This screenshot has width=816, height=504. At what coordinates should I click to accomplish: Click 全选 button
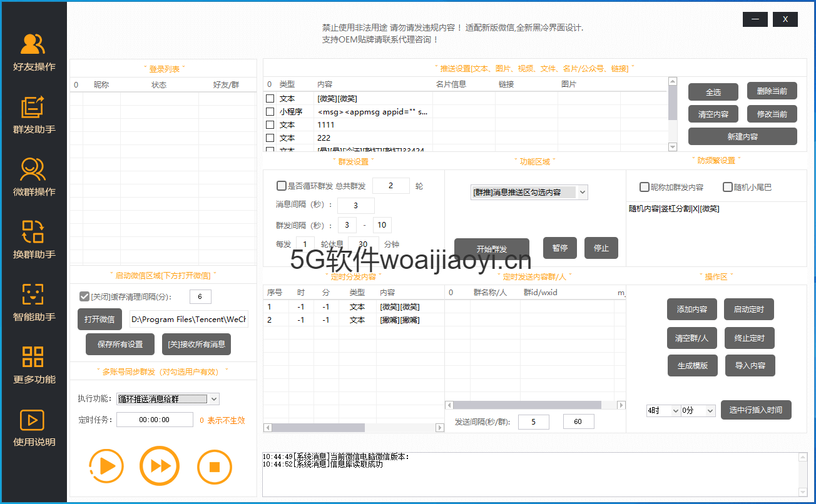[713, 92]
